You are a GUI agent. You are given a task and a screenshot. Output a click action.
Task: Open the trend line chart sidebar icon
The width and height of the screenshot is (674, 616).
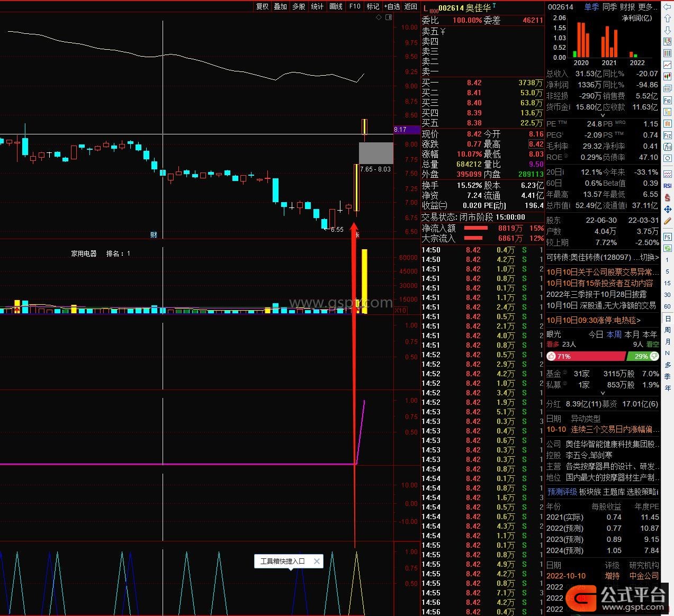668,65
